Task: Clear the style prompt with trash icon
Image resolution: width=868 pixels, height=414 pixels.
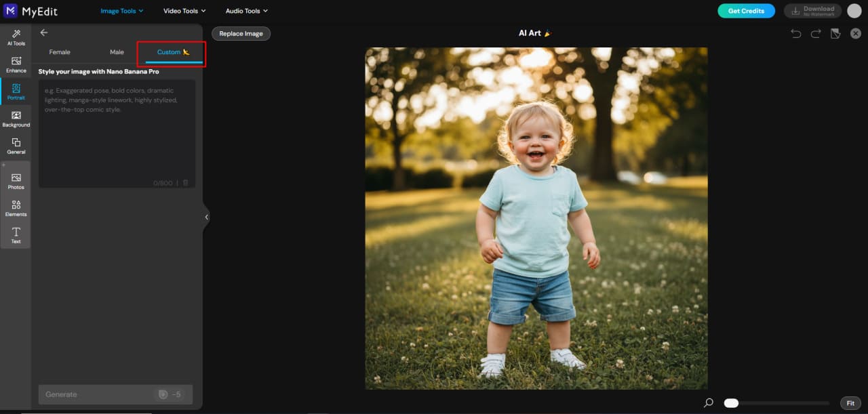Action: (186, 182)
